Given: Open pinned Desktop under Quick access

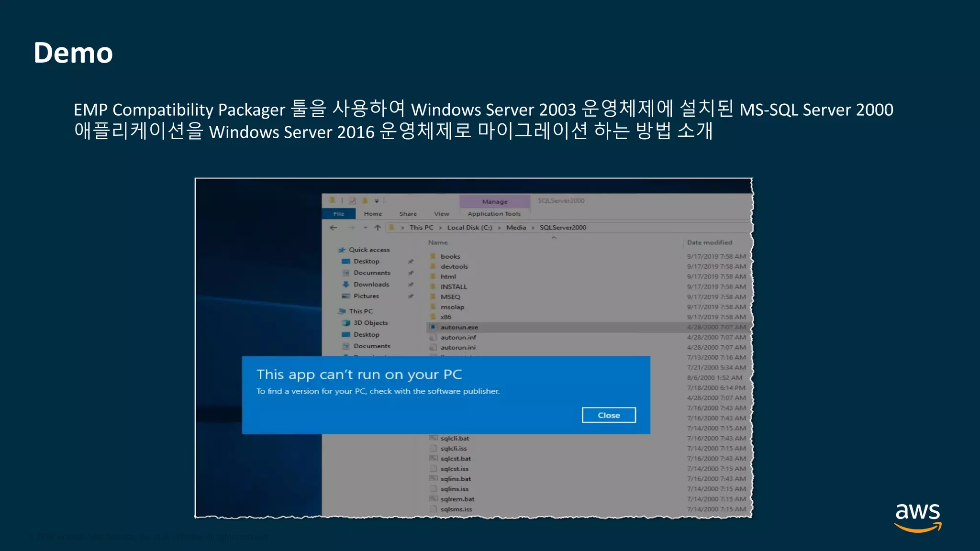Looking at the screenshot, I should pyautogui.click(x=366, y=261).
